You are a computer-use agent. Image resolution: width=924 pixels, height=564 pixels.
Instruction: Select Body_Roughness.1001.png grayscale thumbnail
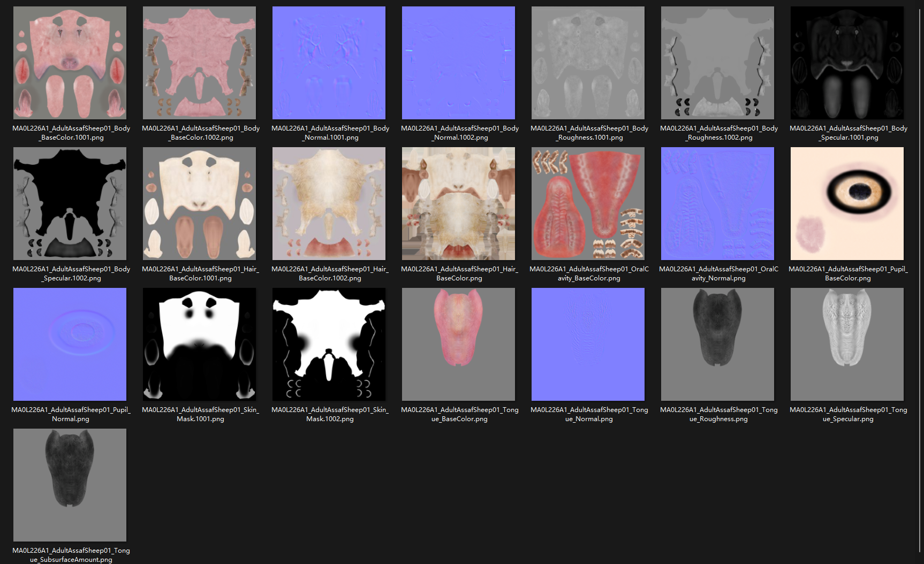(x=588, y=63)
